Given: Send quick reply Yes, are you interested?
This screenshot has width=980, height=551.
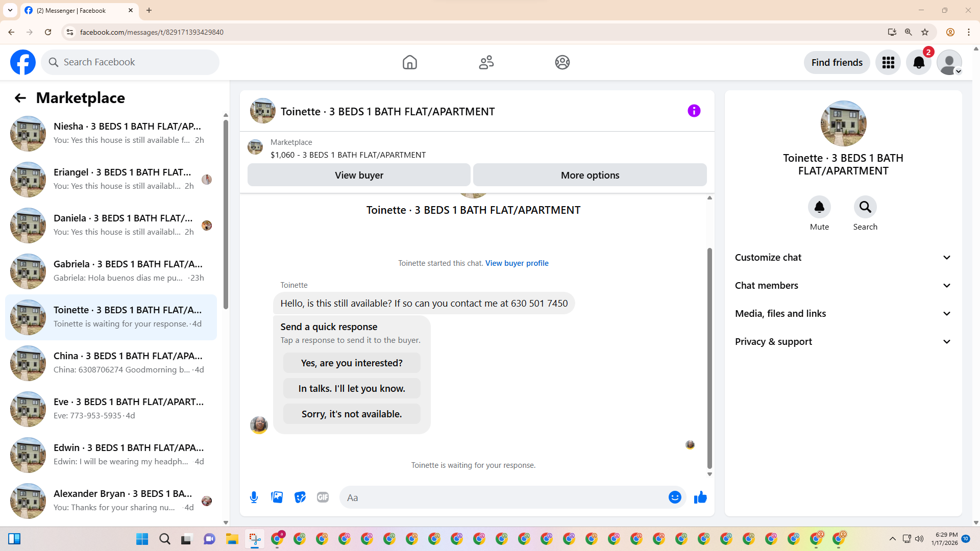Looking at the screenshot, I should point(352,363).
